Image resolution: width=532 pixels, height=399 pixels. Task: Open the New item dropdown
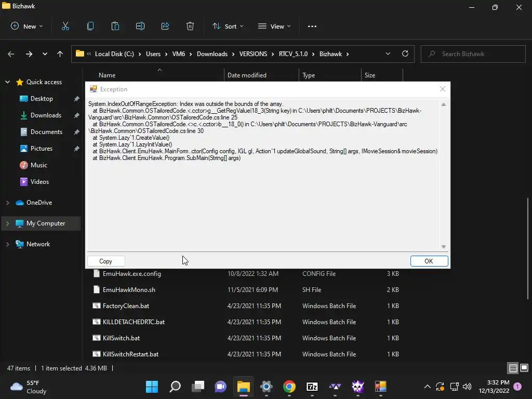tap(27, 26)
